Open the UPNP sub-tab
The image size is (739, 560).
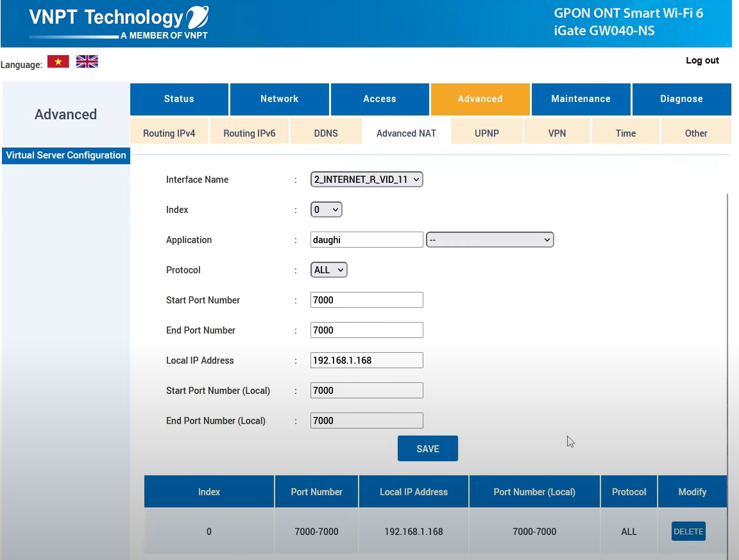[x=486, y=133]
